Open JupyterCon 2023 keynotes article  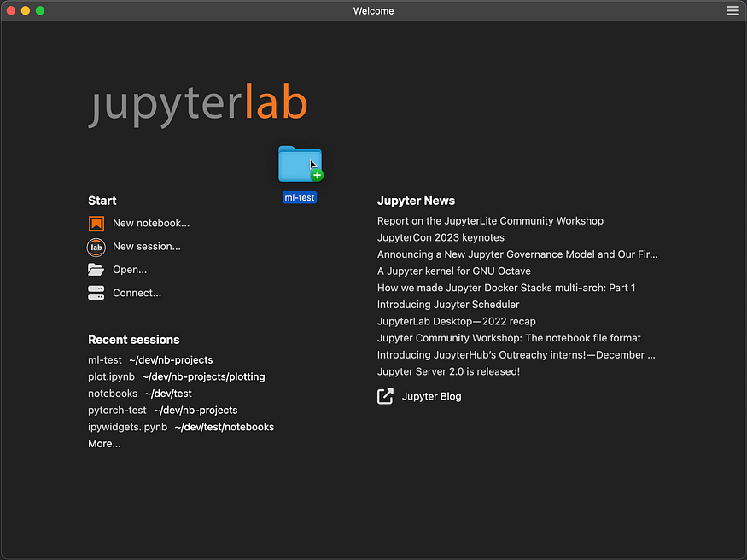(441, 237)
